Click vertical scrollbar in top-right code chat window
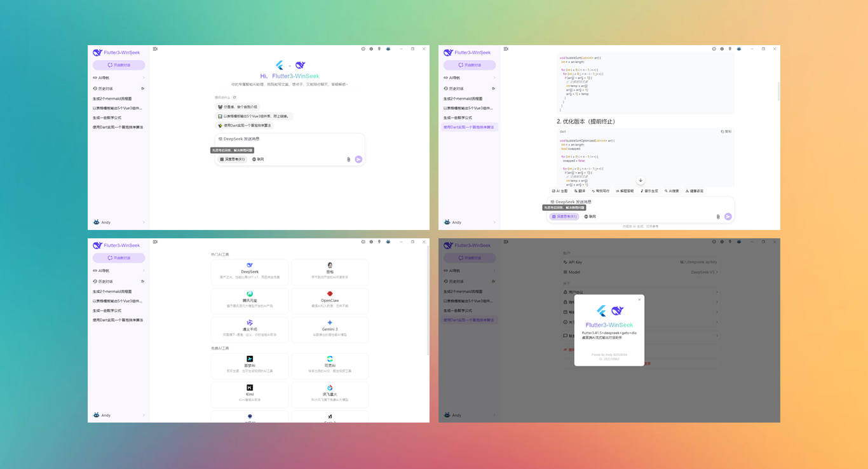868x469 pixels. pos(778,91)
